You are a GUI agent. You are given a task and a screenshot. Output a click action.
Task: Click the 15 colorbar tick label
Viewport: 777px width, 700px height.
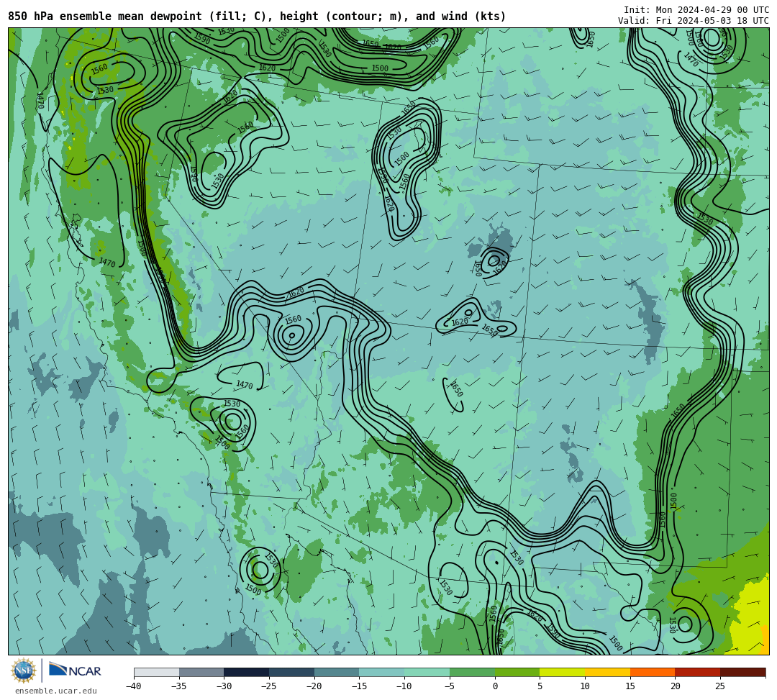(630, 686)
